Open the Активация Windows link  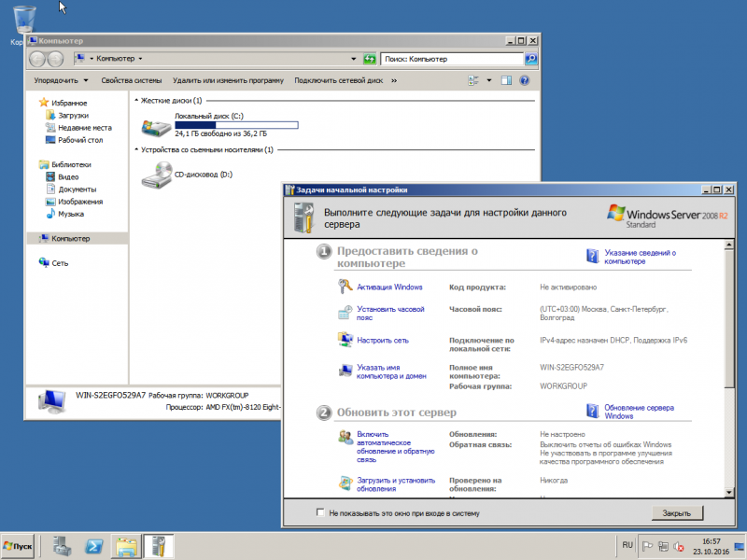(389, 287)
